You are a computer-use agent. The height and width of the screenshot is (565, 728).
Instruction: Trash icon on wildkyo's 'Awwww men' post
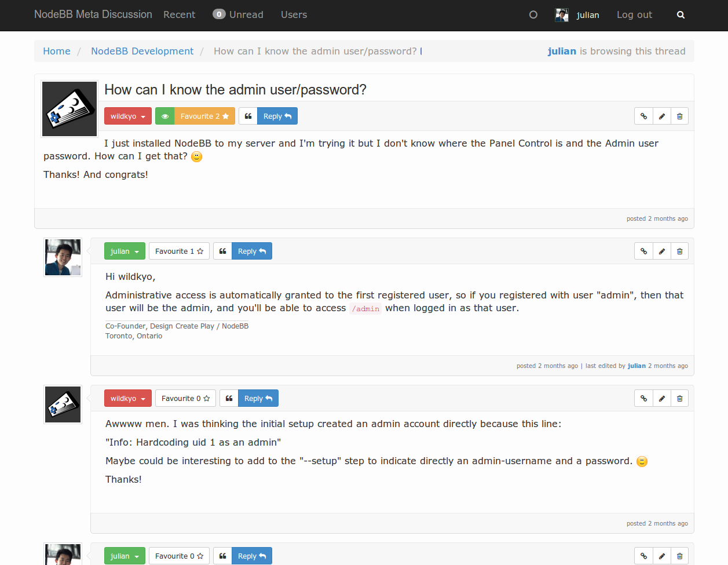tap(679, 399)
